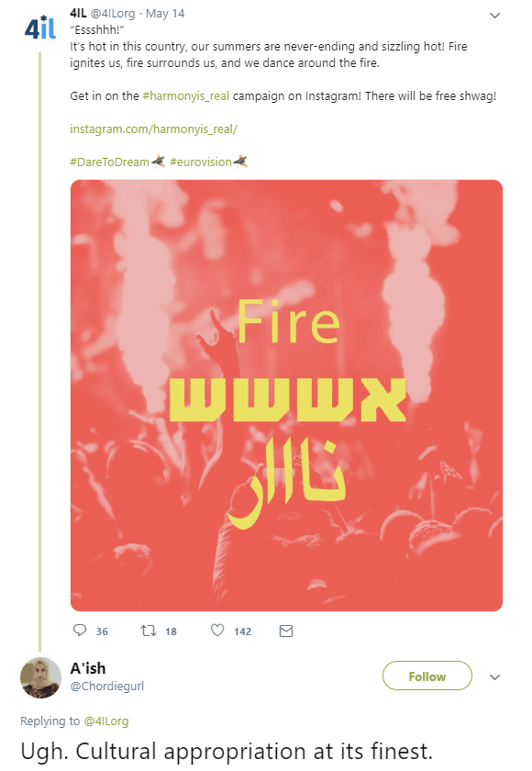Click the reply speech bubble icon

[x=80, y=630]
